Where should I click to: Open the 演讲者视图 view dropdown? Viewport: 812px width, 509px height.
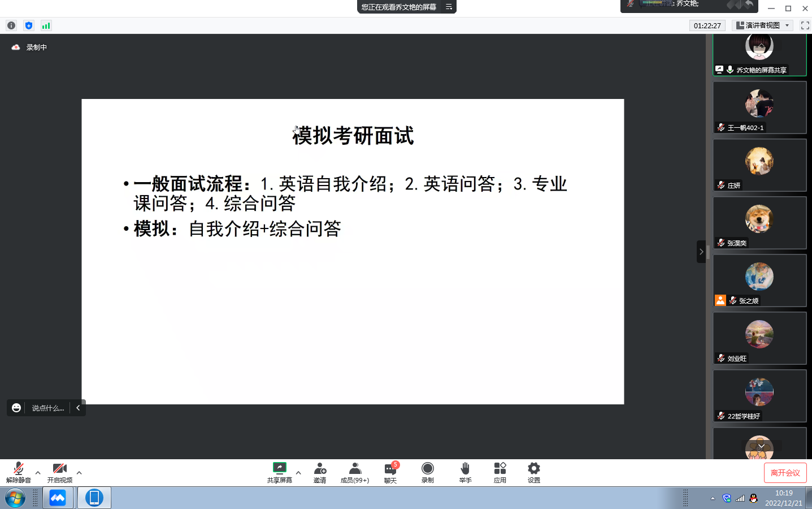762,25
